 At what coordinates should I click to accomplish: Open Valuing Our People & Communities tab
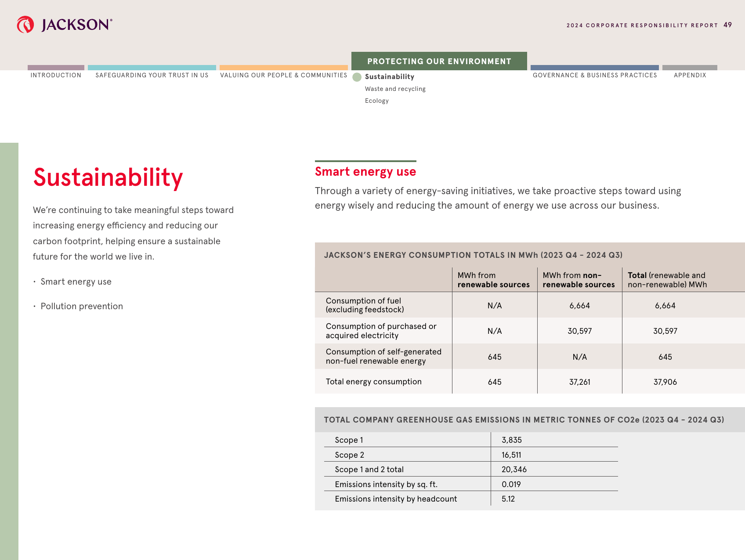coord(284,75)
